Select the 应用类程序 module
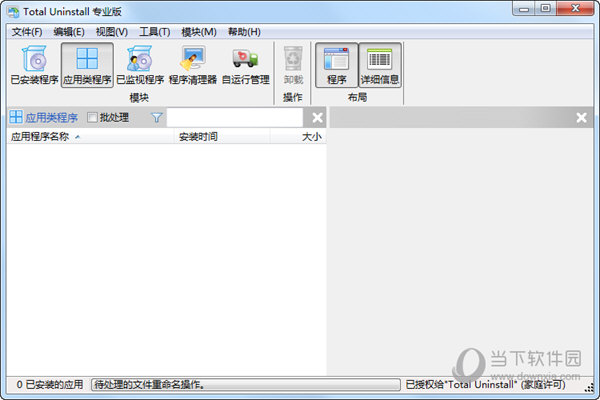The image size is (600, 400). pos(87,65)
